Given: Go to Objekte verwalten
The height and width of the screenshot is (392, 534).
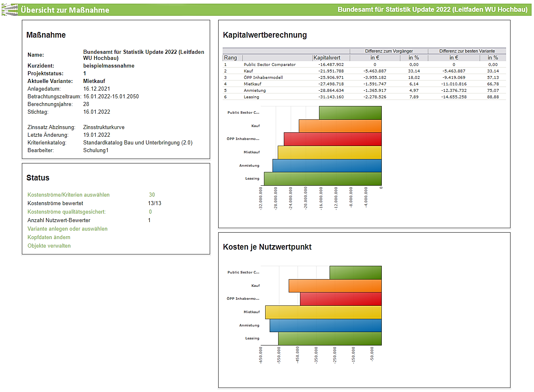Looking at the screenshot, I should point(49,246).
